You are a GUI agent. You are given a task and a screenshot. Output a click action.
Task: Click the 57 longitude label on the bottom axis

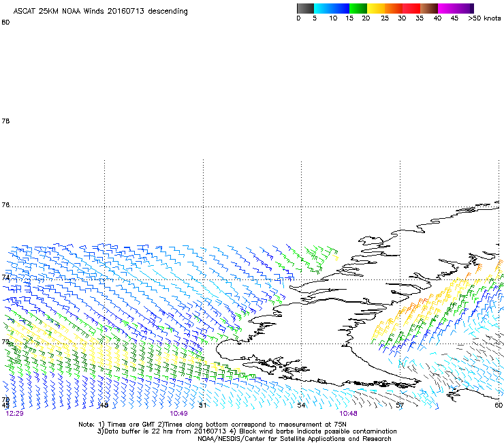click(x=400, y=406)
